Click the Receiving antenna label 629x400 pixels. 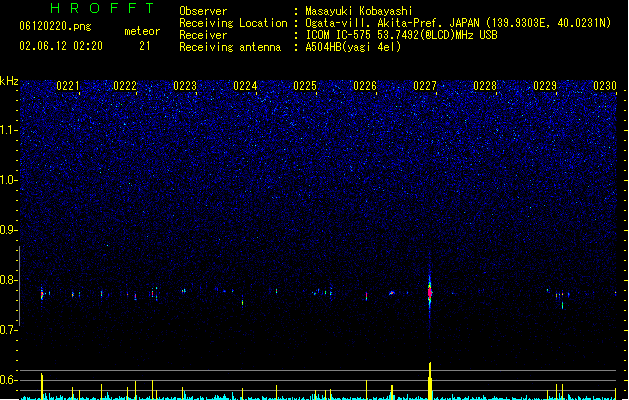230,47
